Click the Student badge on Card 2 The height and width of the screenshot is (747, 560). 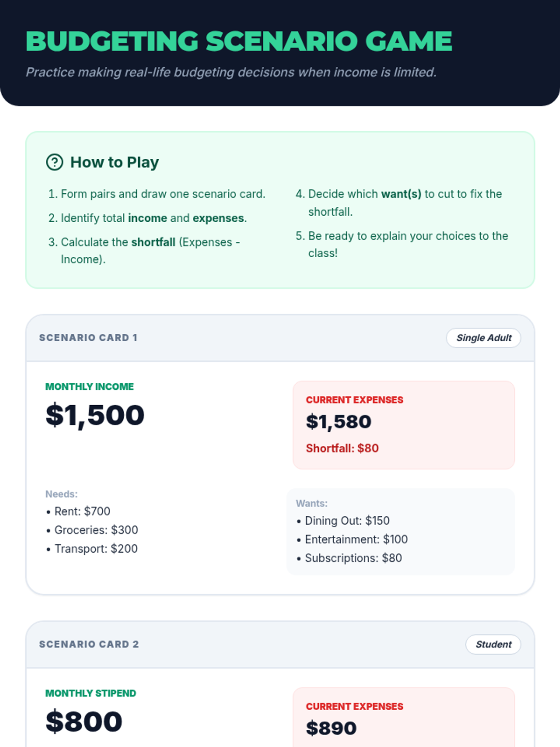[x=493, y=645]
